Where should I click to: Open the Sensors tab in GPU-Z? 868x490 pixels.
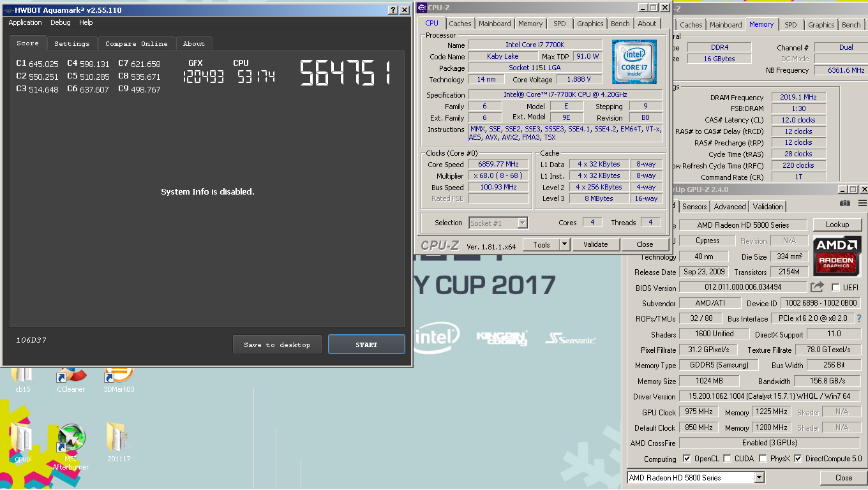point(694,207)
